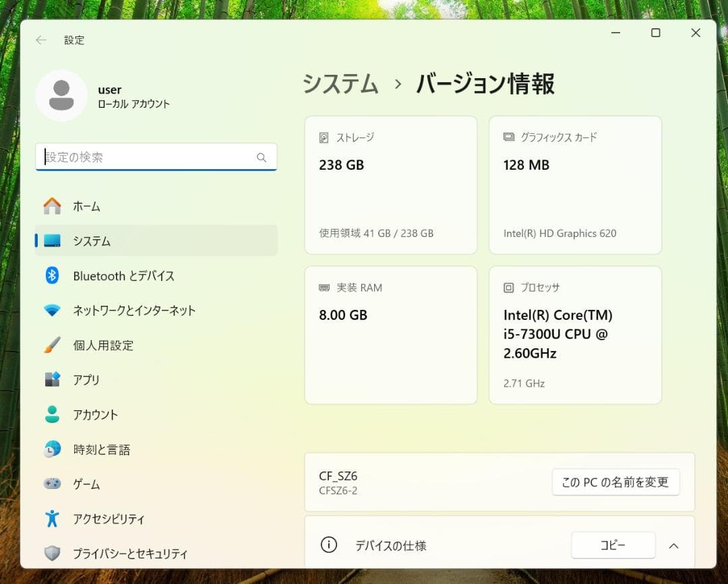Click the info icon beside デバイスの仕様
This screenshot has width=728, height=584.
328,546
